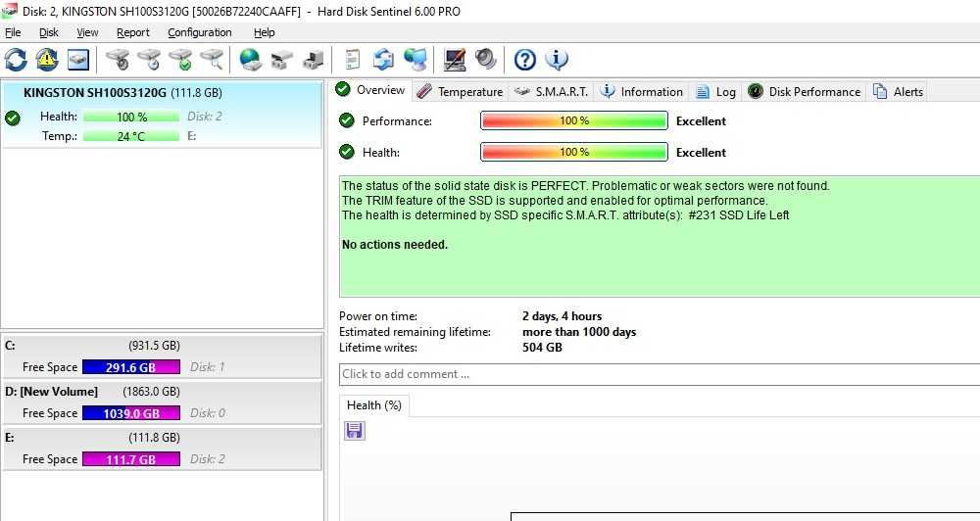Click the E: free space 111.7 GB bar

click(x=131, y=459)
